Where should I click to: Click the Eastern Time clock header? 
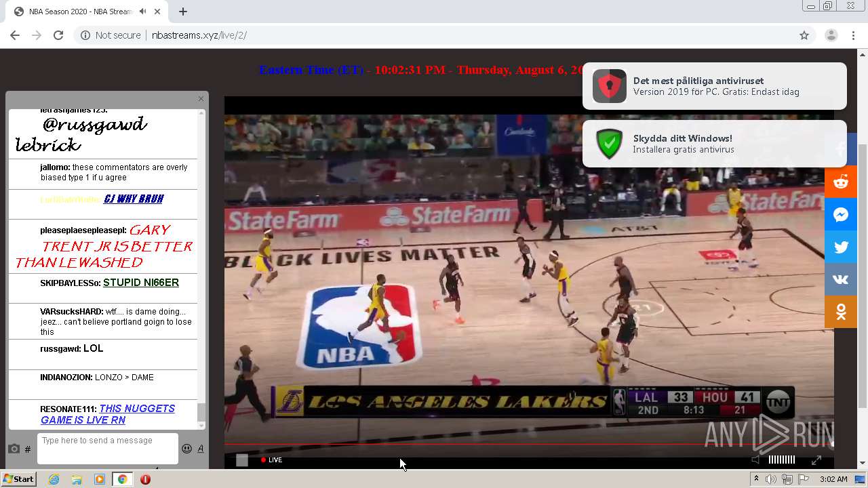[422, 70]
